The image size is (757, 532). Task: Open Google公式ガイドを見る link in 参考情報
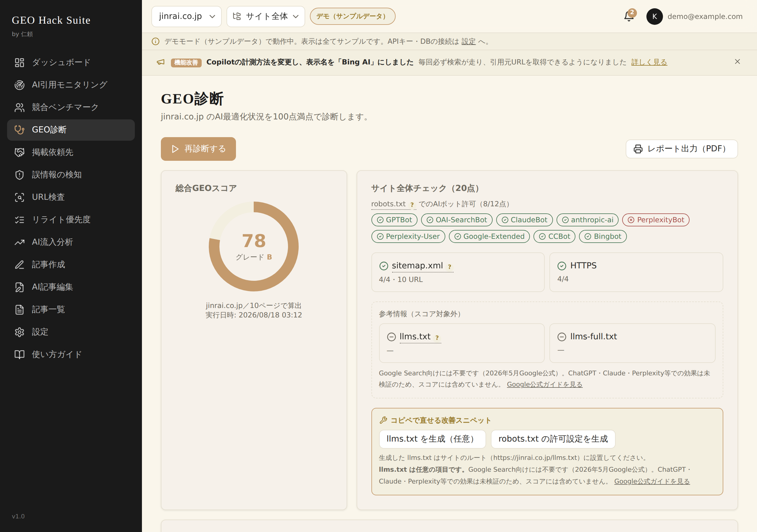tap(544, 384)
